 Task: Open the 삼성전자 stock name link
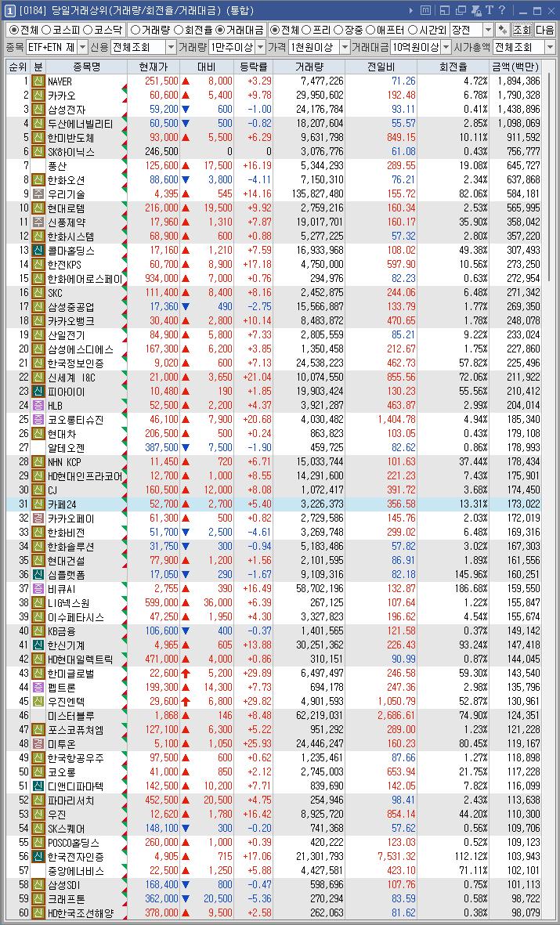(x=67, y=110)
